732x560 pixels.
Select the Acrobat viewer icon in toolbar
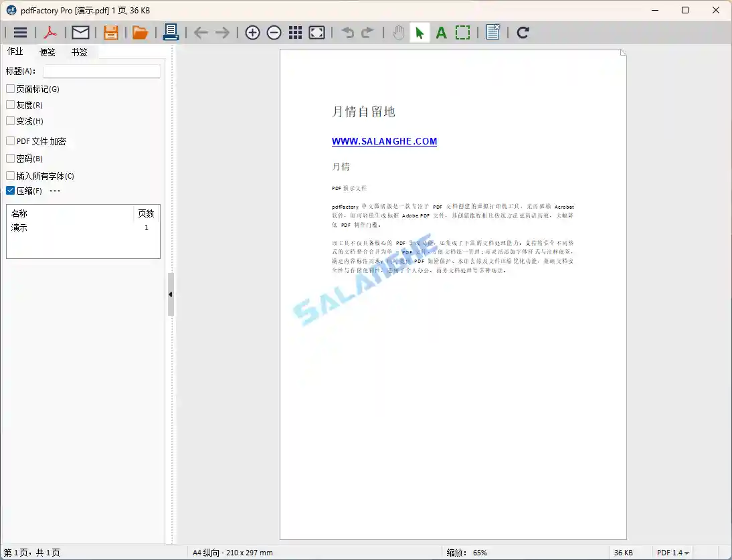pos(50,31)
